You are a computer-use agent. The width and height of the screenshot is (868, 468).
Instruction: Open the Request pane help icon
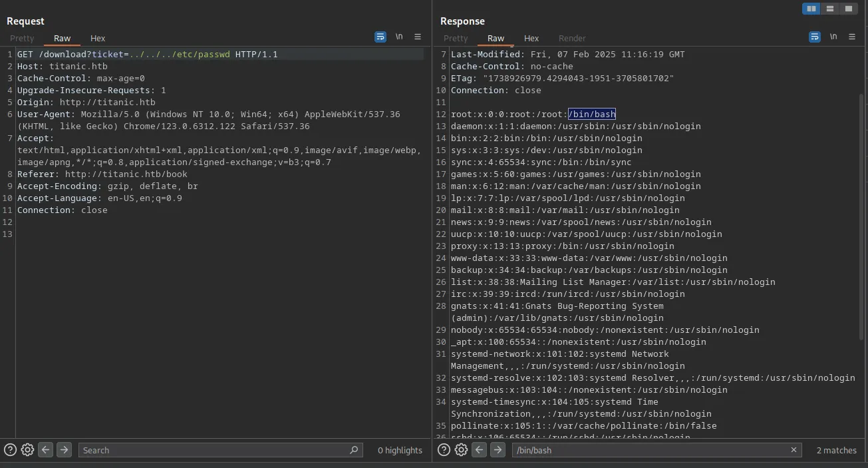[x=10, y=450]
